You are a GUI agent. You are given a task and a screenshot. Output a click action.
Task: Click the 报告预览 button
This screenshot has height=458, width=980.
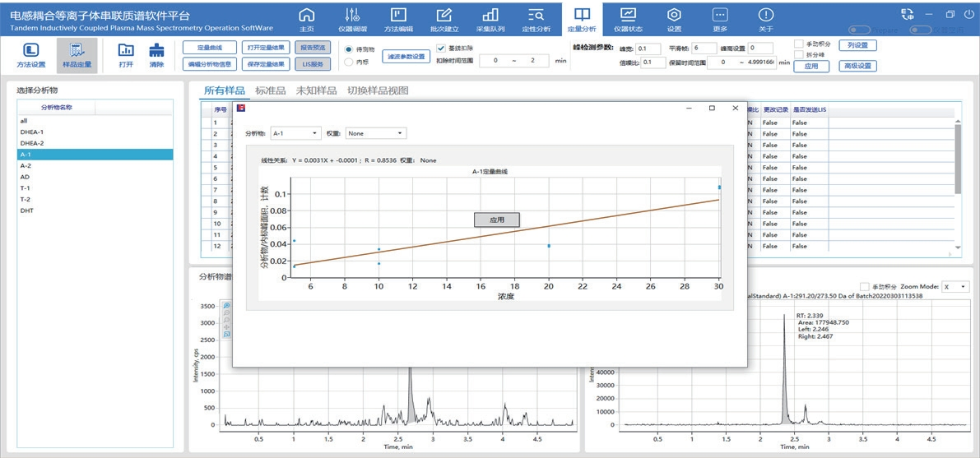(312, 48)
